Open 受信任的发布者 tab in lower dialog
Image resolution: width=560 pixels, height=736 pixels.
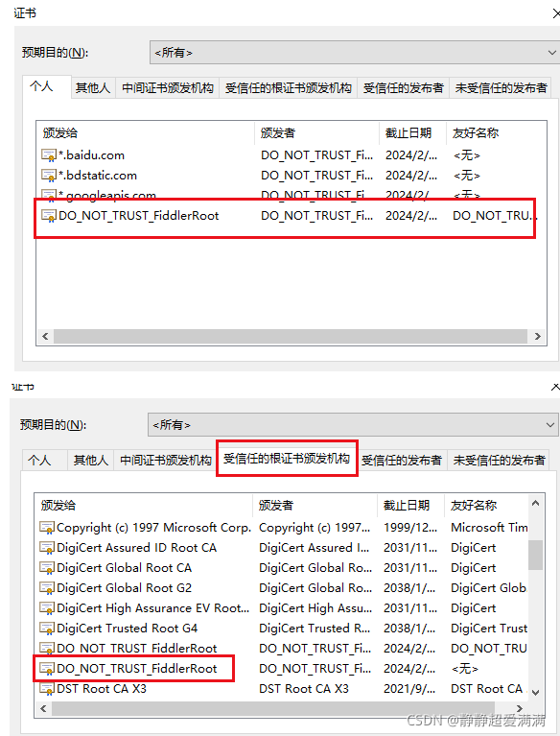[402, 460]
